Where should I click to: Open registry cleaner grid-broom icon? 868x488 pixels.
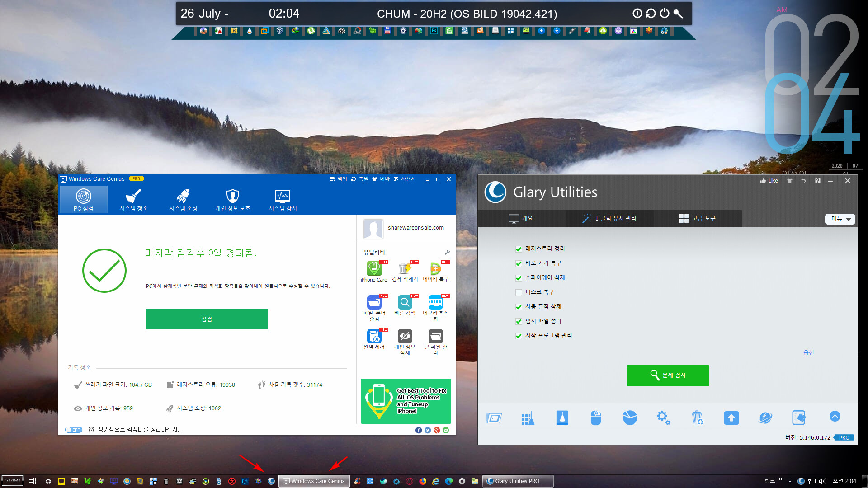pyautogui.click(x=528, y=418)
